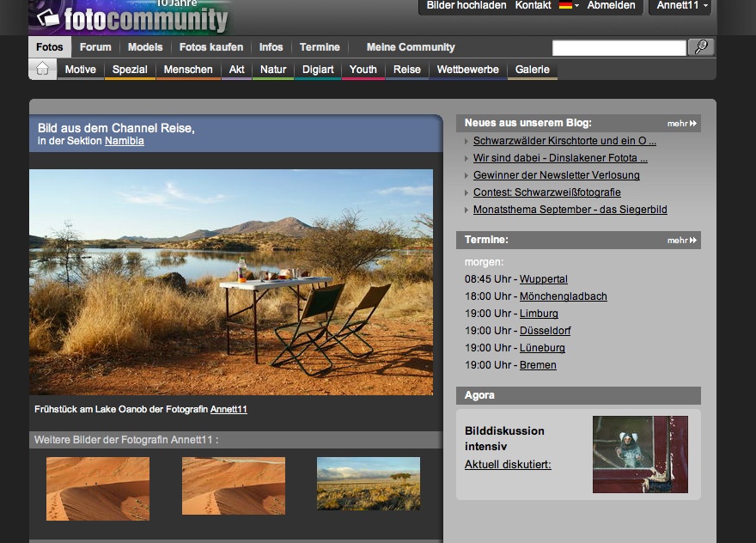Click the Termine: section heading
Viewport: 756px width, 543px height.
tap(486, 240)
